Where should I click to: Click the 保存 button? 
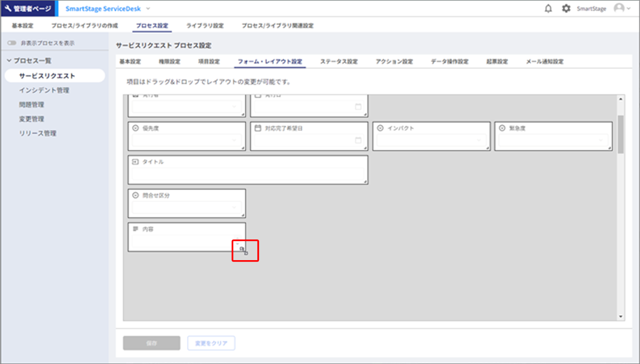pos(151,343)
